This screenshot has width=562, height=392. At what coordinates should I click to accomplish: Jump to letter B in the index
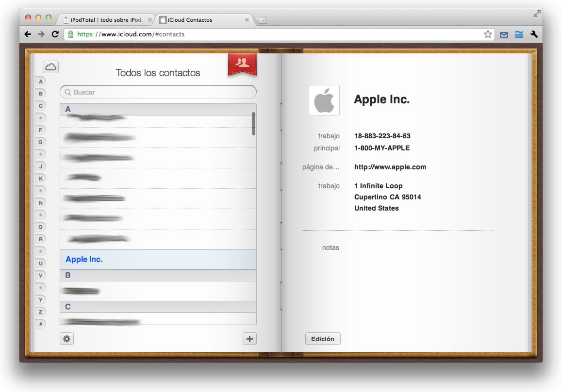[40, 94]
